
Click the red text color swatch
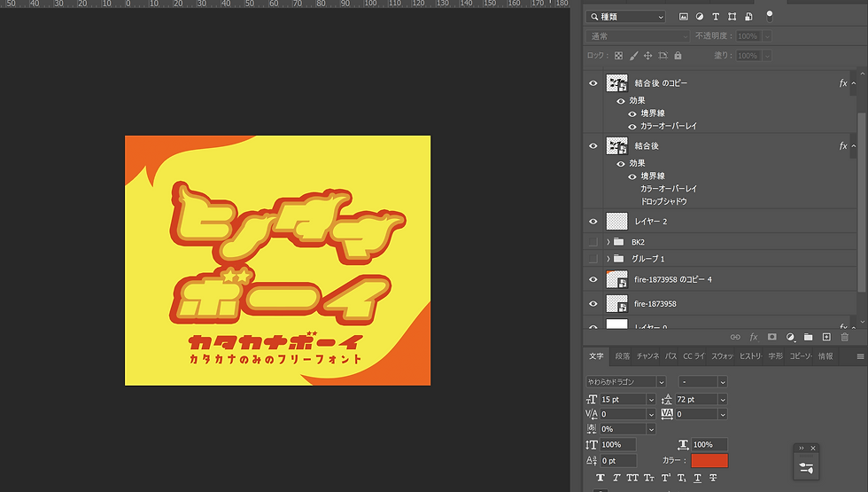click(709, 460)
